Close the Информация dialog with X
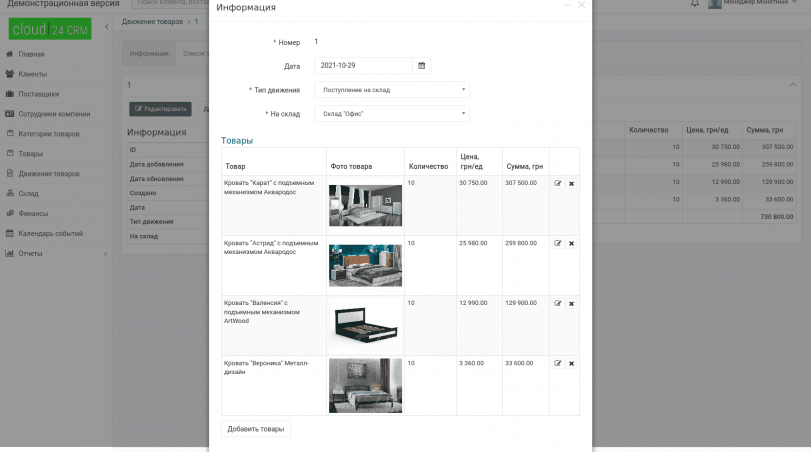Image resolution: width=811 pixels, height=452 pixels. click(x=581, y=5)
